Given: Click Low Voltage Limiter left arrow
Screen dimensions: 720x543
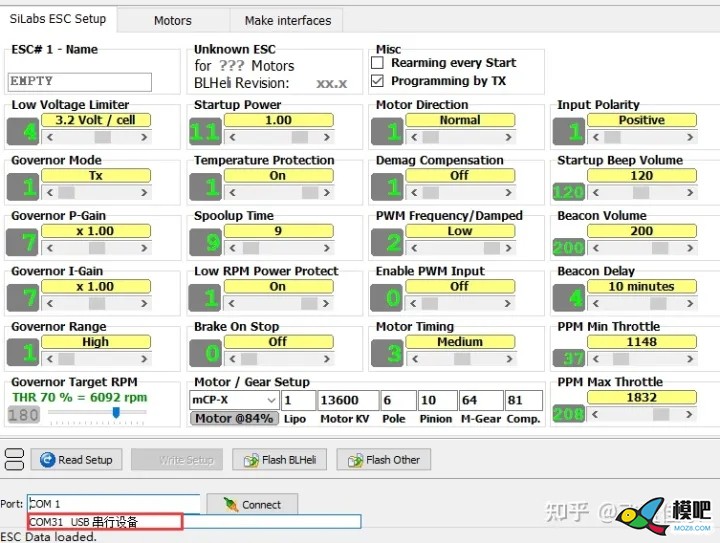Looking at the screenshot, I should 50,137.
